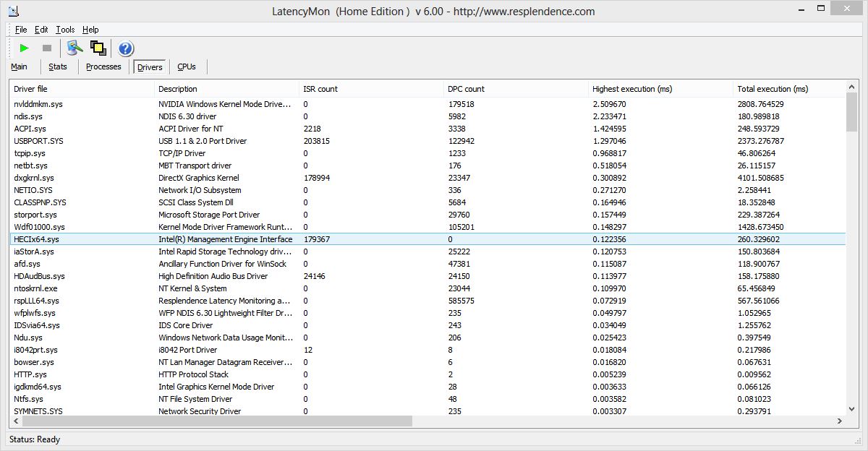Switch to the Stats tab
Image resolution: width=868 pixels, height=451 pixels.
tap(58, 66)
